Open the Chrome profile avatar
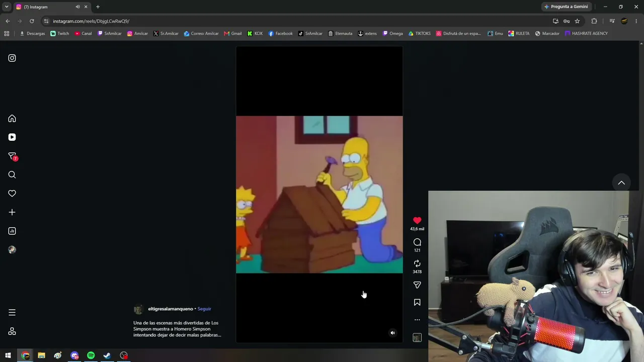 click(x=624, y=21)
